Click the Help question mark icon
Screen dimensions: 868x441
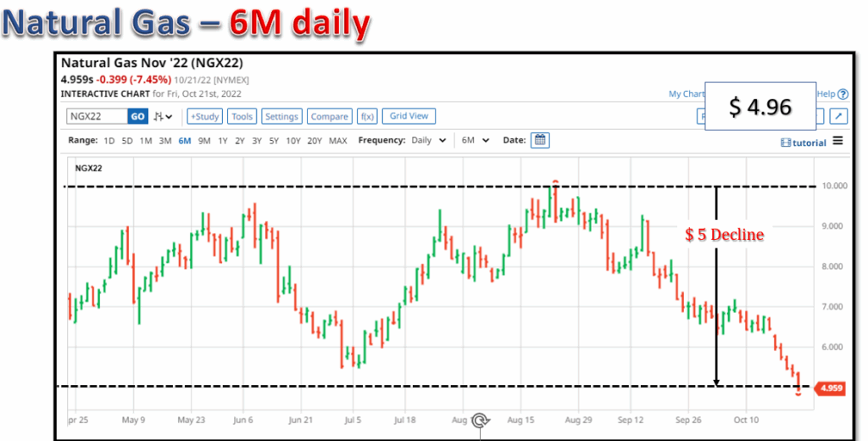[x=843, y=94]
